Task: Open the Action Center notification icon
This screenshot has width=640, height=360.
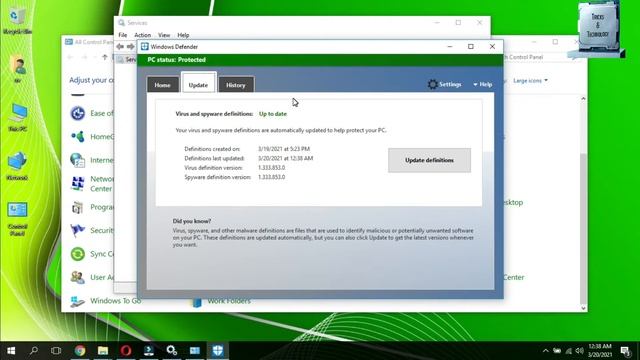Action: [625, 351]
